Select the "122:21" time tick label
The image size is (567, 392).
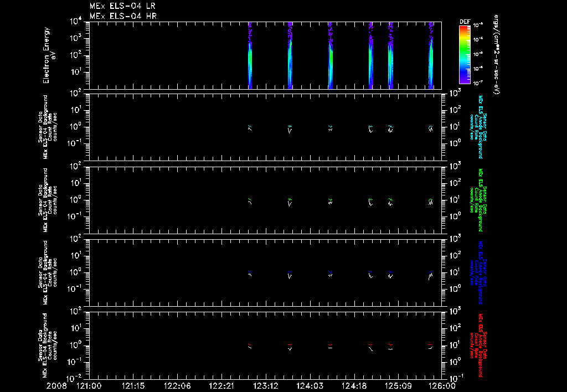point(221,386)
